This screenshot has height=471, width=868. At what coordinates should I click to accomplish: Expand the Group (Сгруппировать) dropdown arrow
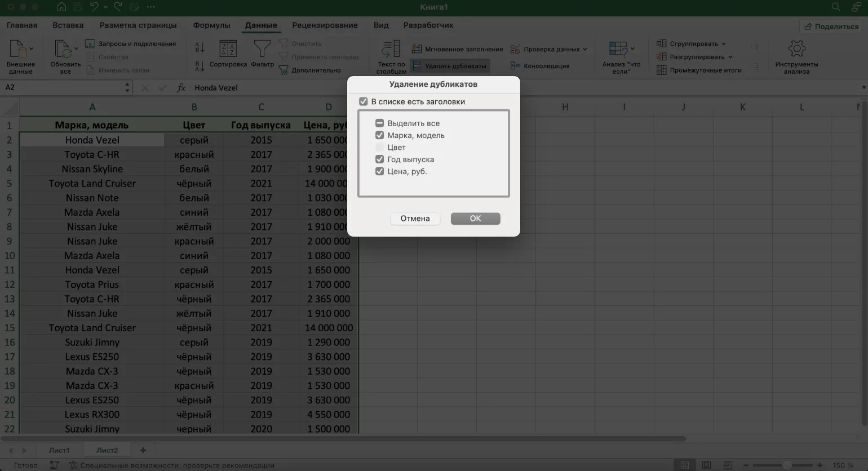(724, 44)
